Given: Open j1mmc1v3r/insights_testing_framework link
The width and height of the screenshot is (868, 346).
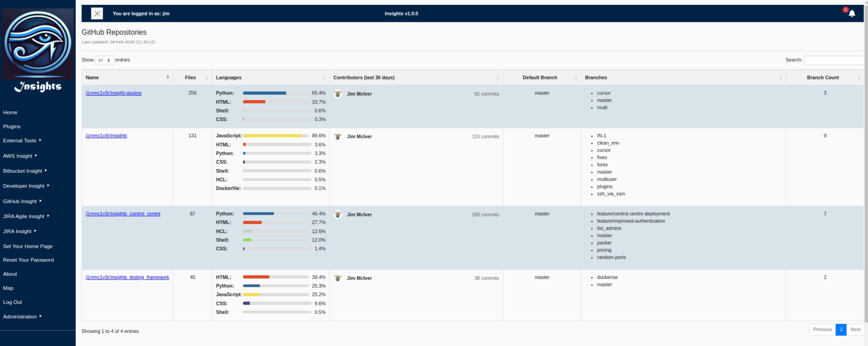Looking at the screenshot, I should 127,277.
